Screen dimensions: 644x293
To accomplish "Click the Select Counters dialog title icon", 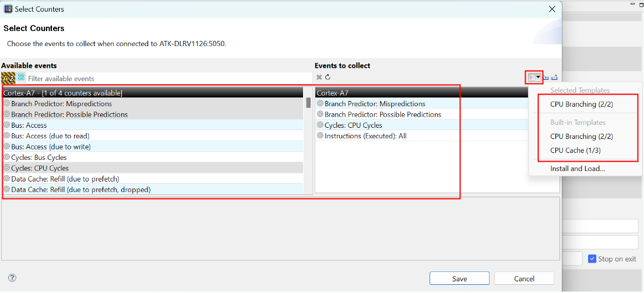I will [x=8, y=9].
